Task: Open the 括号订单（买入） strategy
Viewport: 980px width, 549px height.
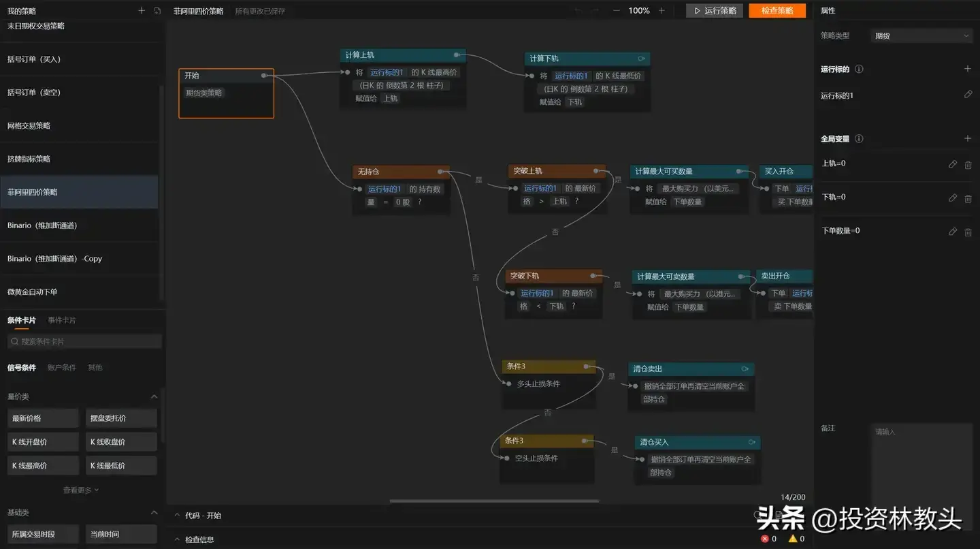Action: coord(79,59)
